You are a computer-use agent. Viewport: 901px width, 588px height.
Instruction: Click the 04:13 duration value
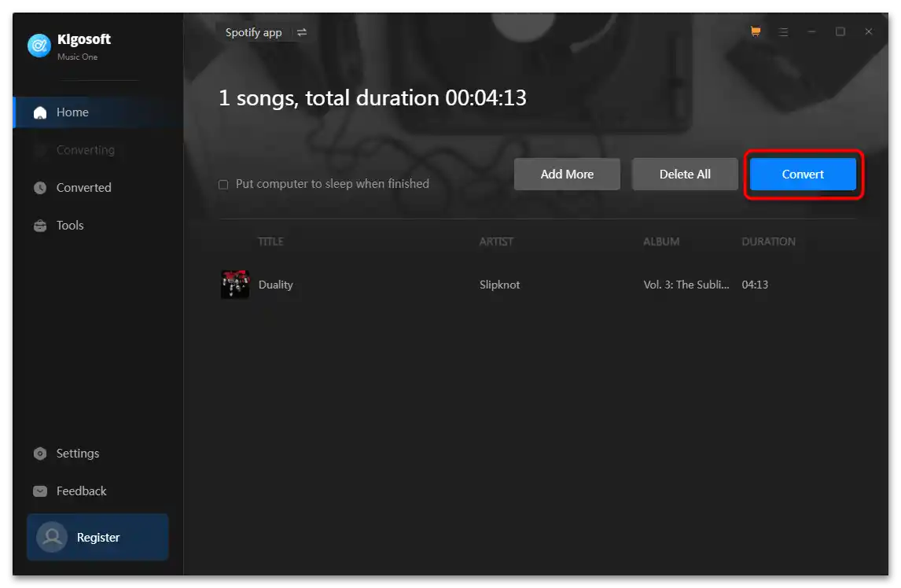[x=755, y=285]
